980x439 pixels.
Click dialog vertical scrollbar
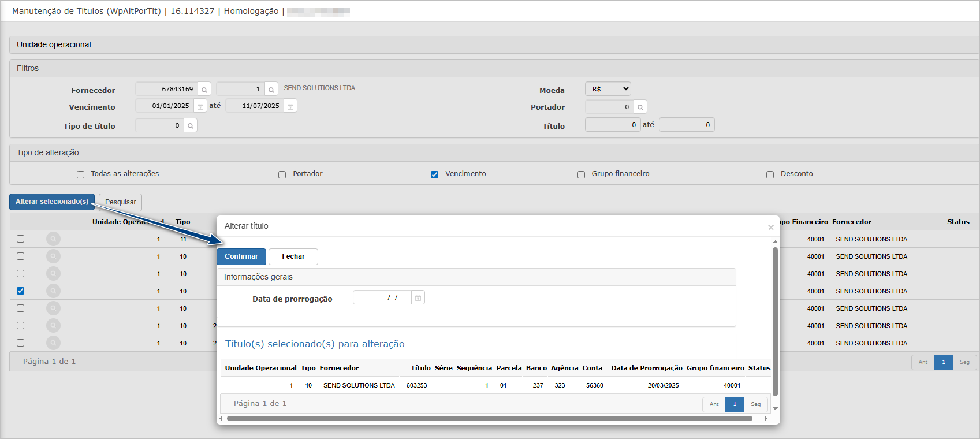coord(775,322)
